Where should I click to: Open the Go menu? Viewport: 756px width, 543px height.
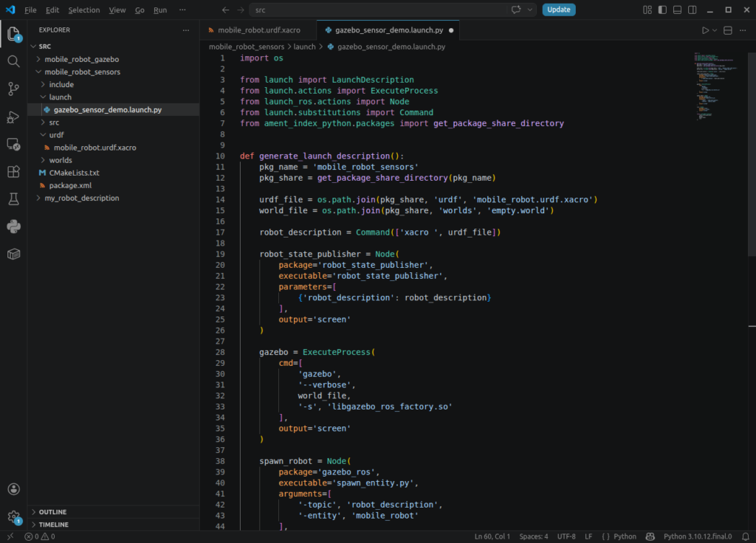pyautogui.click(x=140, y=10)
